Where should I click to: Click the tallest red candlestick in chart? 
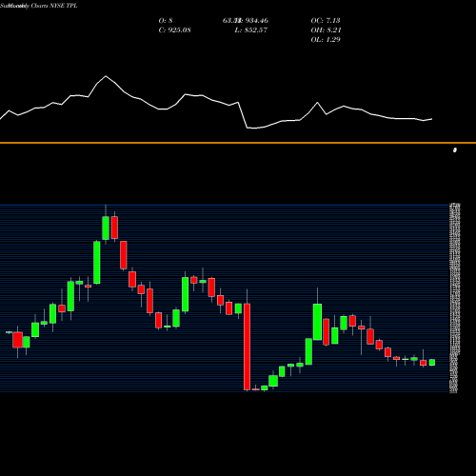pyautogui.click(x=247, y=347)
